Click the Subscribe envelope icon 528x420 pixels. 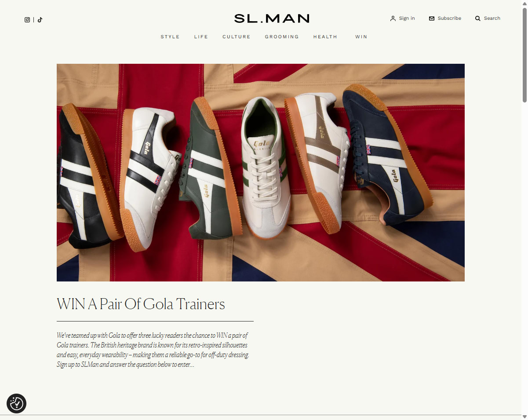432,18
